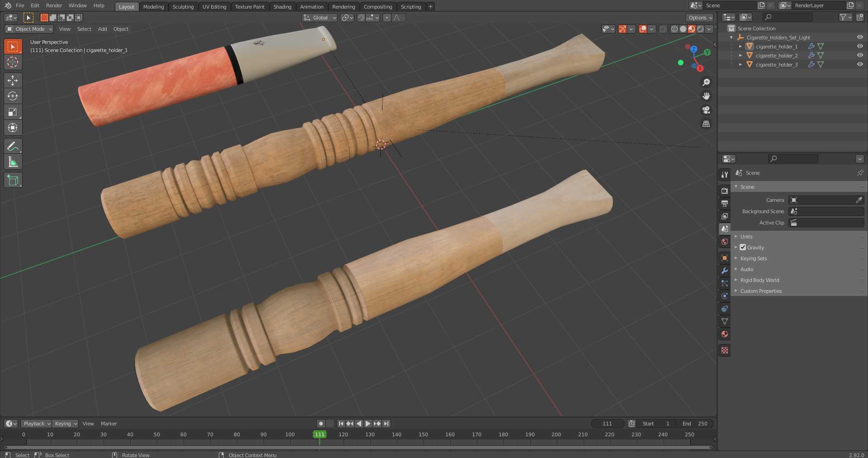The image size is (868, 458).
Task: Select the Measure tool
Action: [x=13, y=162]
